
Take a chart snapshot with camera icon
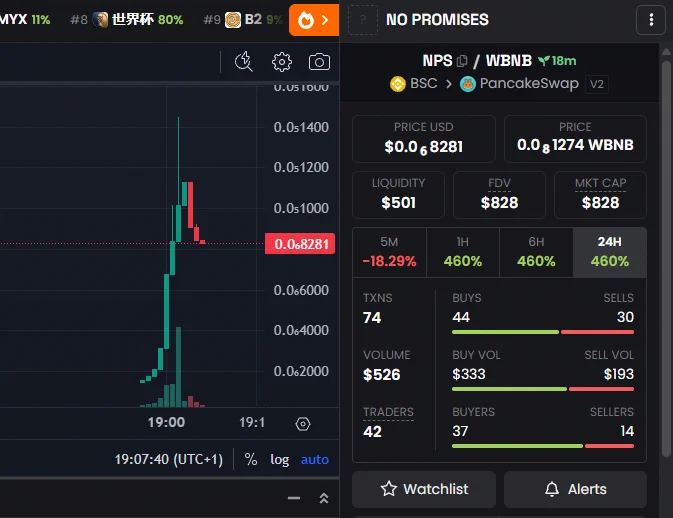point(319,62)
